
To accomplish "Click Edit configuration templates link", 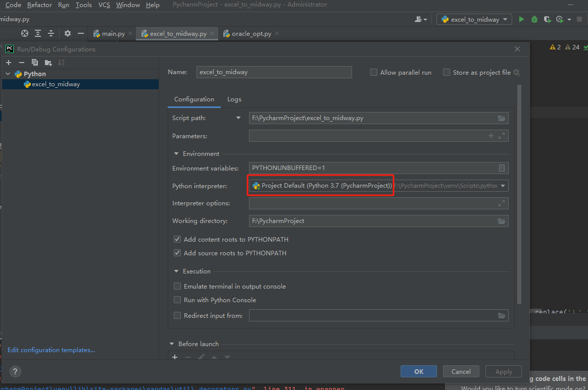I will point(51,350).
